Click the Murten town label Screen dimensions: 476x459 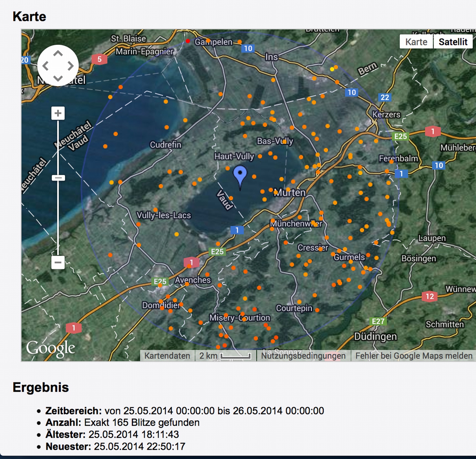pos(290,193)
